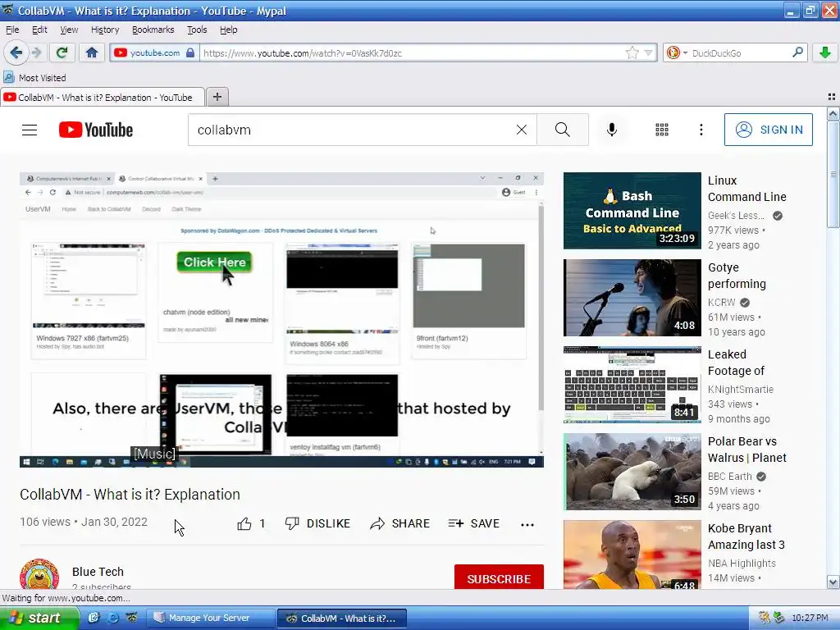Open the Kobe Bryant video thumbnail

632,555
